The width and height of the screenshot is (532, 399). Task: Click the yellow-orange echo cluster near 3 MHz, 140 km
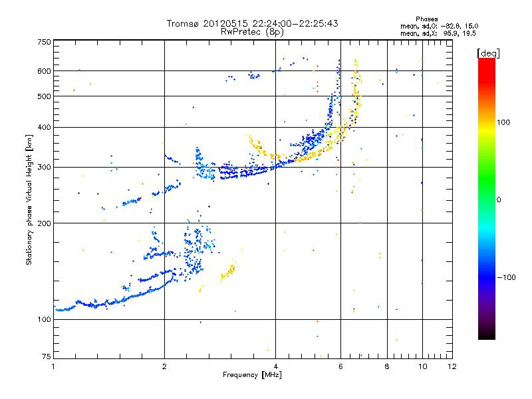coord(228,273)
